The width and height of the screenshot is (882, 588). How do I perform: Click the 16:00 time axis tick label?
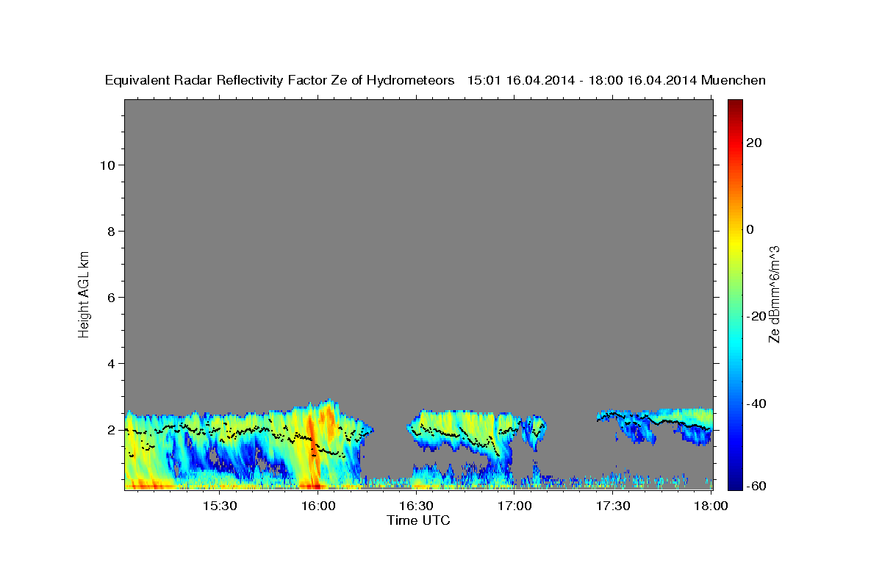(x=318, y=506)
